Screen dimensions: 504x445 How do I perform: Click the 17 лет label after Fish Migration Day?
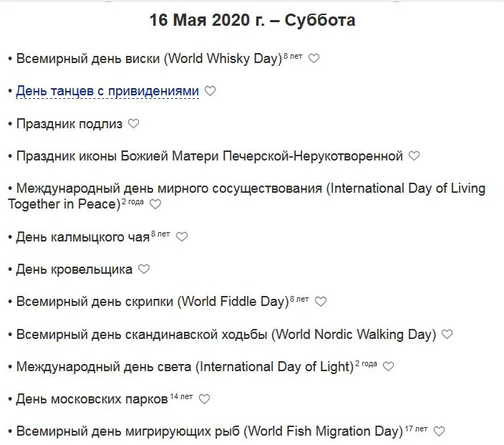pos(416,428)
